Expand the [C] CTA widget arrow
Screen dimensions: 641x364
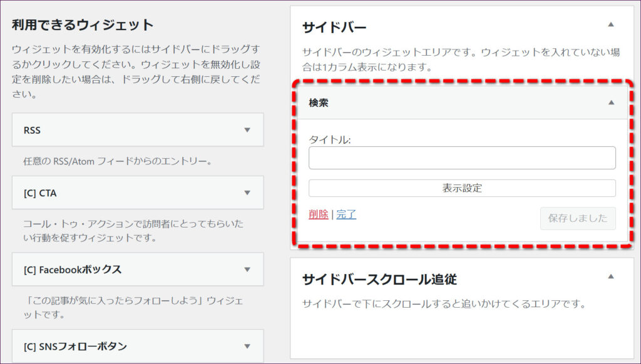(247, 193)
